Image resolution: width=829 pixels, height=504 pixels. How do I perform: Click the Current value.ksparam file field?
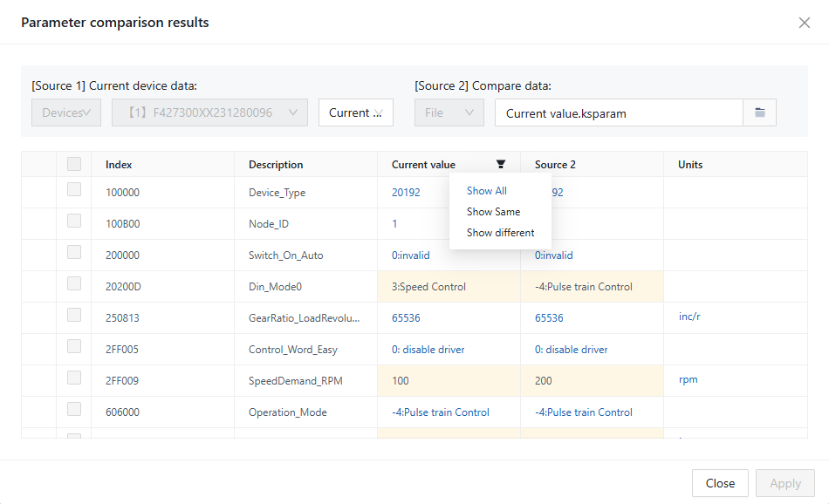pos(618,112)
